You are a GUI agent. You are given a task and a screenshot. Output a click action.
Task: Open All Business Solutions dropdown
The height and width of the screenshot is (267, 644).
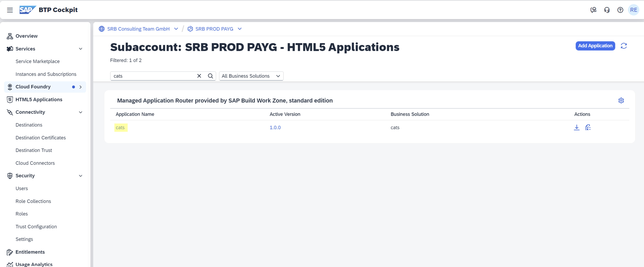click(251, 76)
